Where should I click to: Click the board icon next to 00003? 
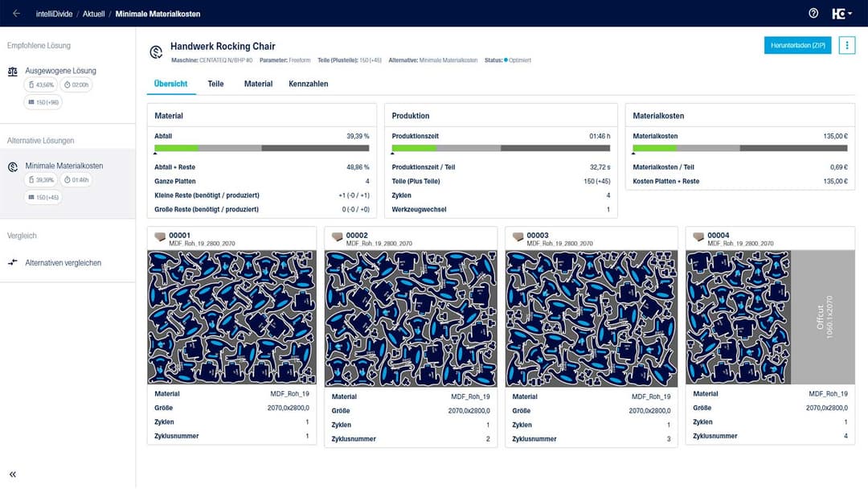518,237
